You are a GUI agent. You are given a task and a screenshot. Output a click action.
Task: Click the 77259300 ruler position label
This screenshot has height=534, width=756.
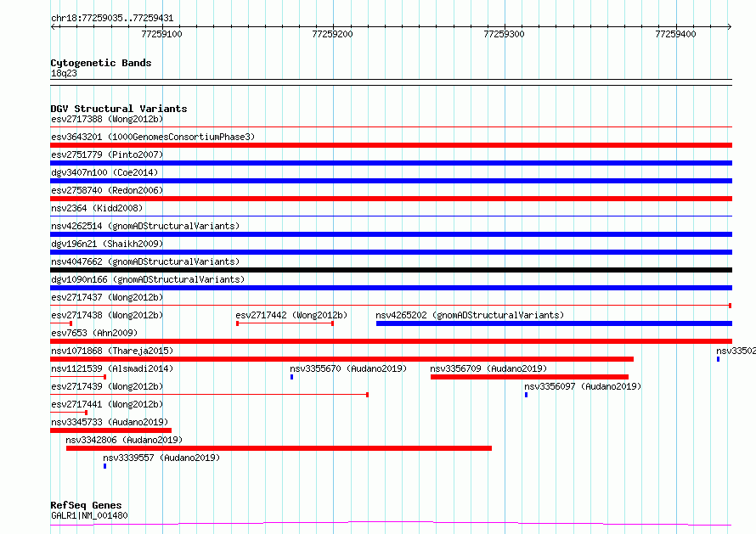(504, 34)
